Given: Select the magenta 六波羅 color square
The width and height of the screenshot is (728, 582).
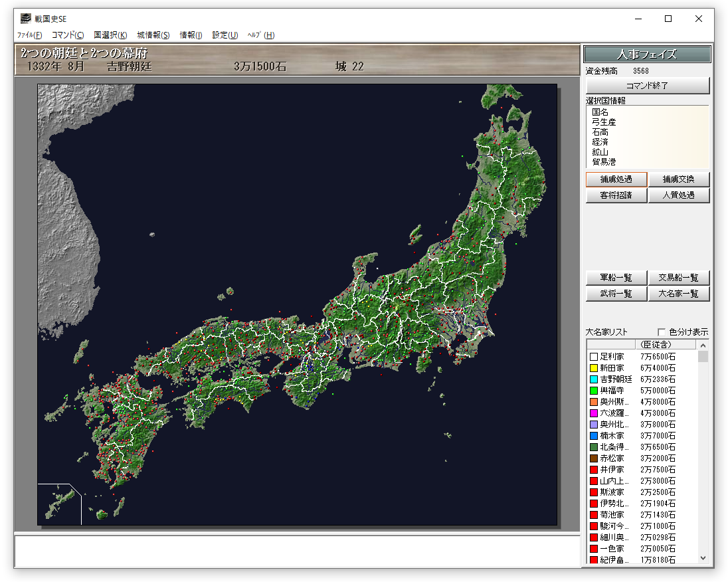Looking at the screenshot, I should (594, 413).
